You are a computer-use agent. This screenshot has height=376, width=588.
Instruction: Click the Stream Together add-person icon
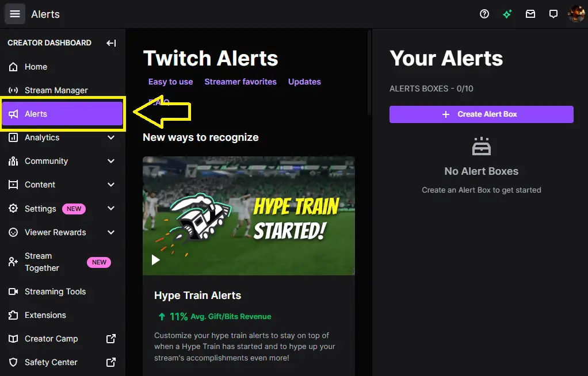point(13,262)
